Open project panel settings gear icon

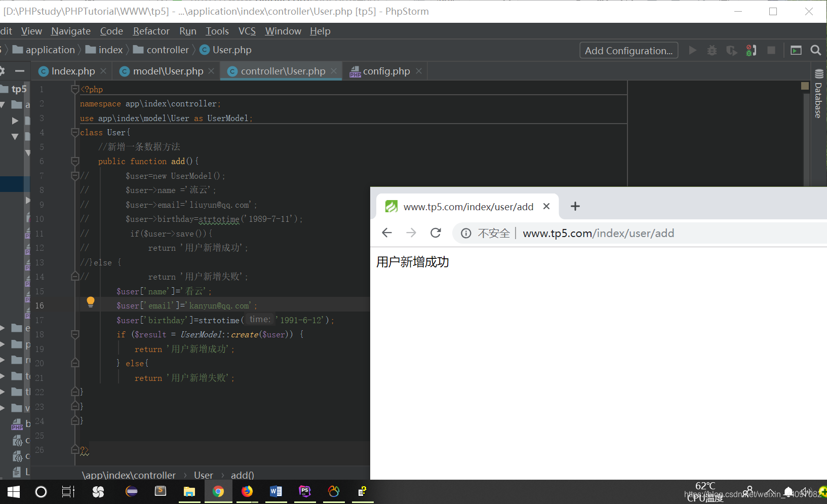[x=2, y=71]
